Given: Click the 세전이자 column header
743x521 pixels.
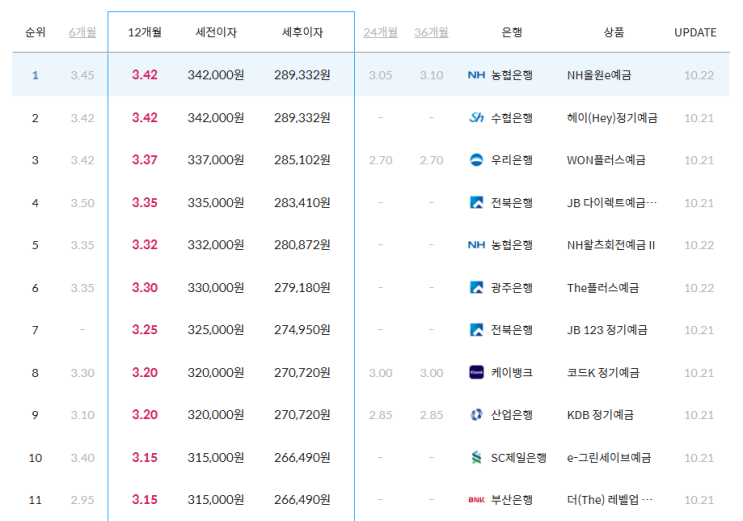Looking at the screenshot, I should point(216,32).
